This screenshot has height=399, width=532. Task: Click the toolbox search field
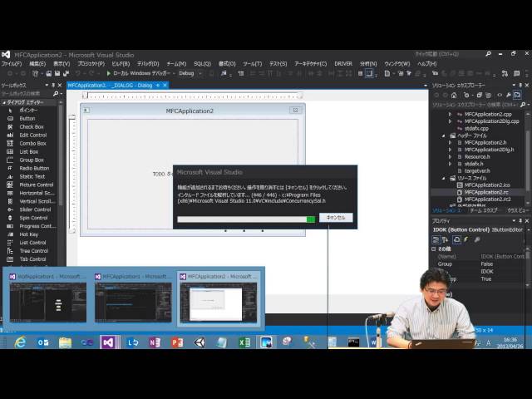[27, 94]
